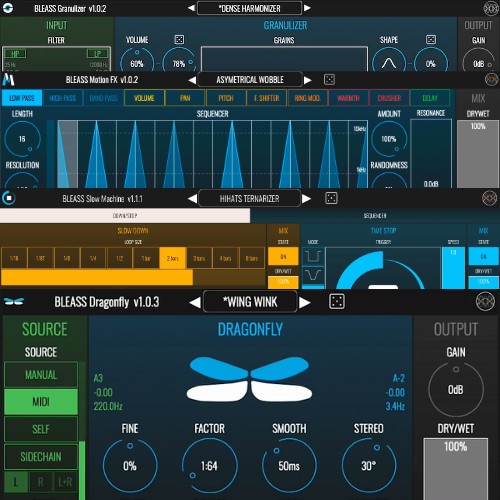The image size is (500, 500).
Task: Toggle the HP input filter
Action: click(15, 54)
